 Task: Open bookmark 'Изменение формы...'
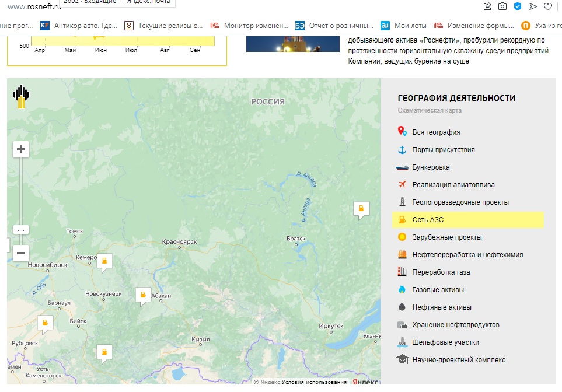click(473, 26)
